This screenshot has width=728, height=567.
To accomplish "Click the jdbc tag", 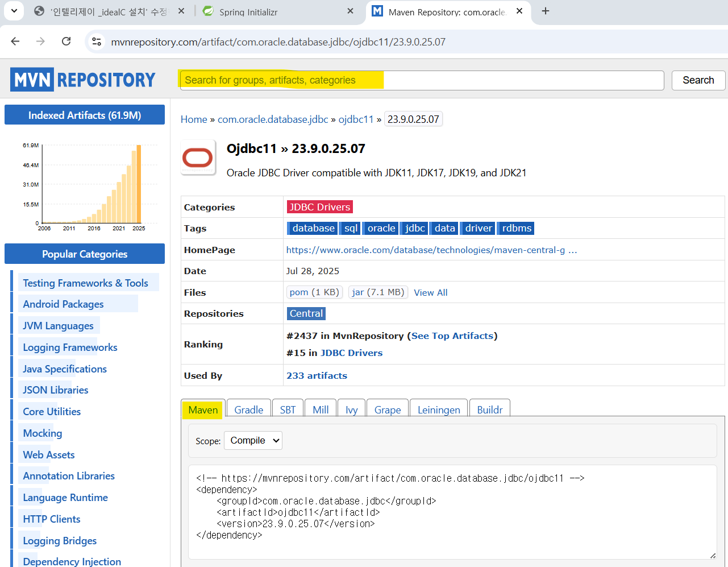I will click(x=415, y=228).
